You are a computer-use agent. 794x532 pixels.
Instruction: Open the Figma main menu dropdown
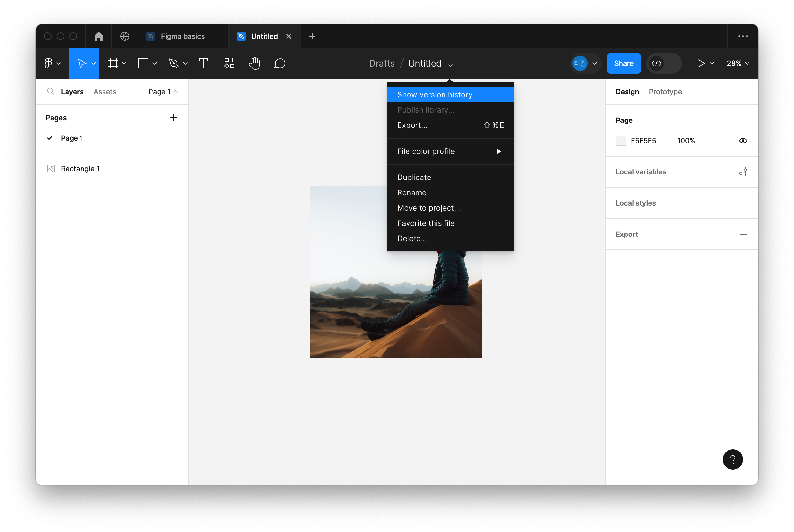pos(52,63)
